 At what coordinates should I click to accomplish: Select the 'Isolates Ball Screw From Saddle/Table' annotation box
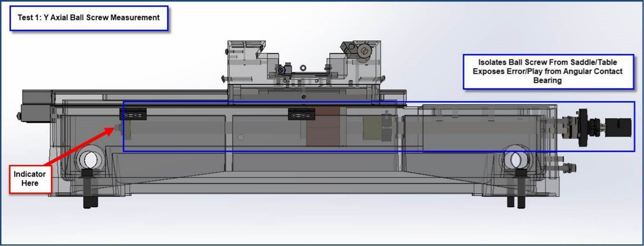[548, 71]
